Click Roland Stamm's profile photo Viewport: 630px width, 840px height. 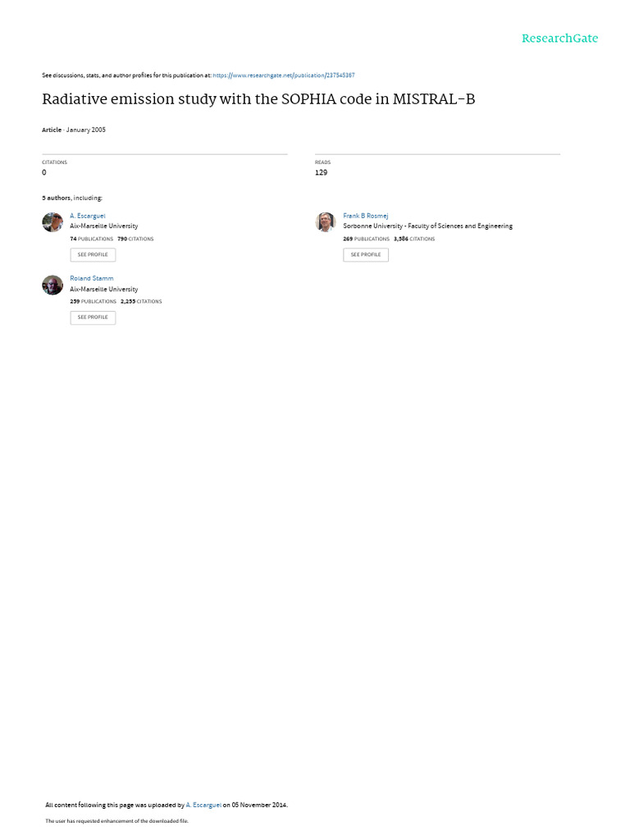pyautogui.click(x=52, y=285)
